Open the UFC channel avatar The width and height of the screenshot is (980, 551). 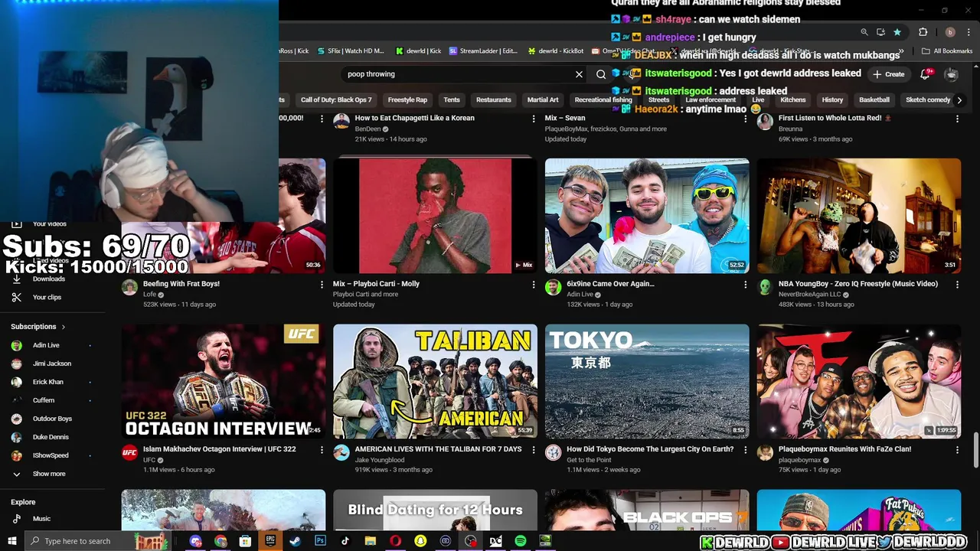(x=129, y=453)
